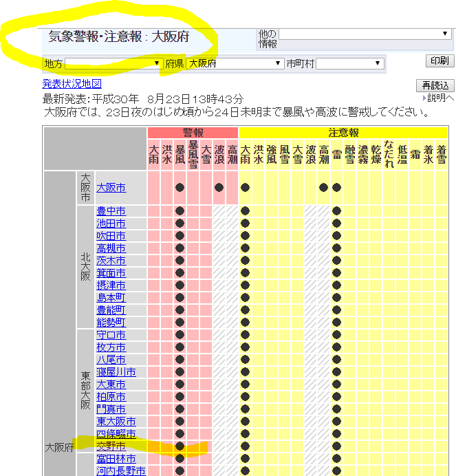Open the 高槻市 link
The image size is (456, 476).
111,248
